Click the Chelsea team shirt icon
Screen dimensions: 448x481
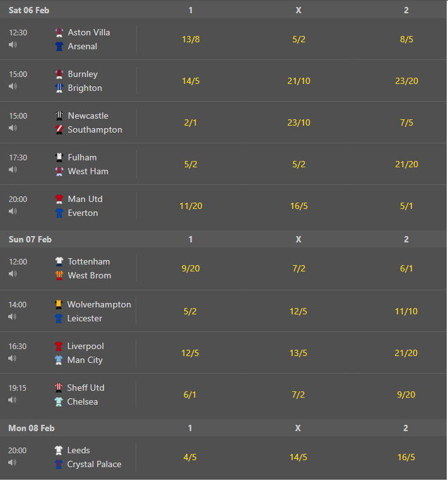click(59, 402)
